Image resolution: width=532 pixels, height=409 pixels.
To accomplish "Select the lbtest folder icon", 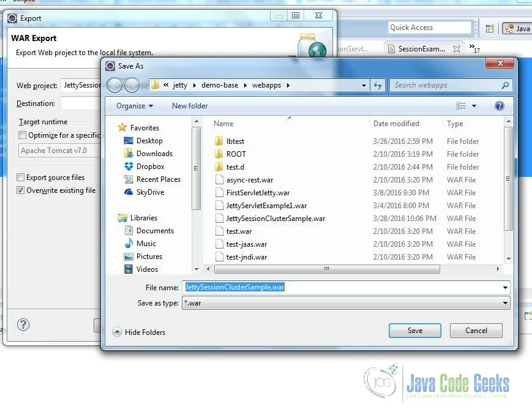I will tap(219, 141).
